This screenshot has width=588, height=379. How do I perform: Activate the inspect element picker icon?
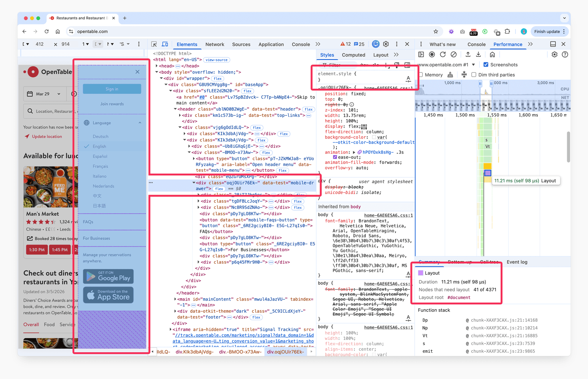click(x=154, y=44)
